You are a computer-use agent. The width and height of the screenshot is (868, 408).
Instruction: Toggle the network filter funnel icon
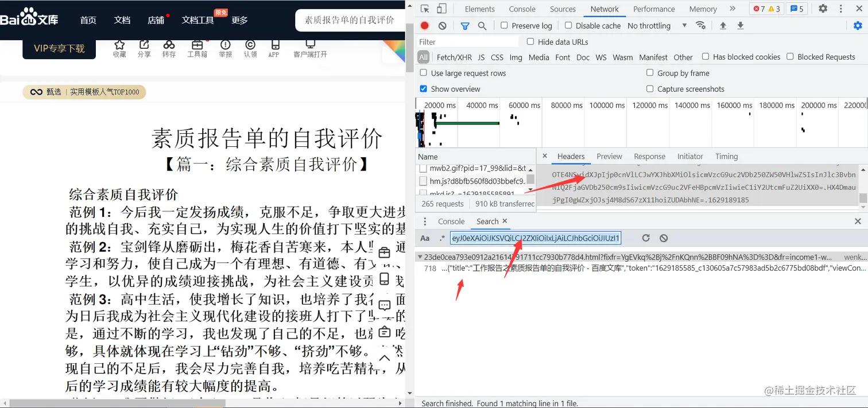click(465, 26)
